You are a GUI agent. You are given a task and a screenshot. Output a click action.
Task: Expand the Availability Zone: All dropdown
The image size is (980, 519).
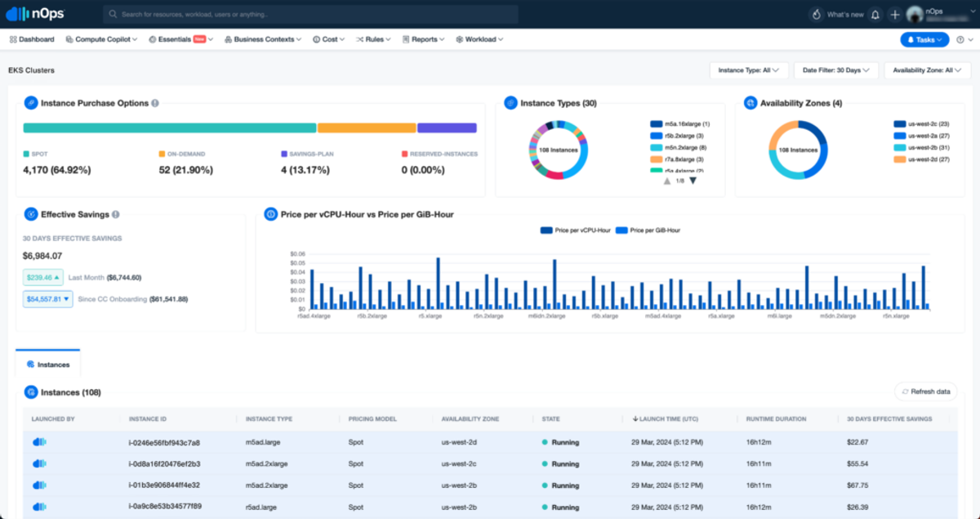pos(927,70)
